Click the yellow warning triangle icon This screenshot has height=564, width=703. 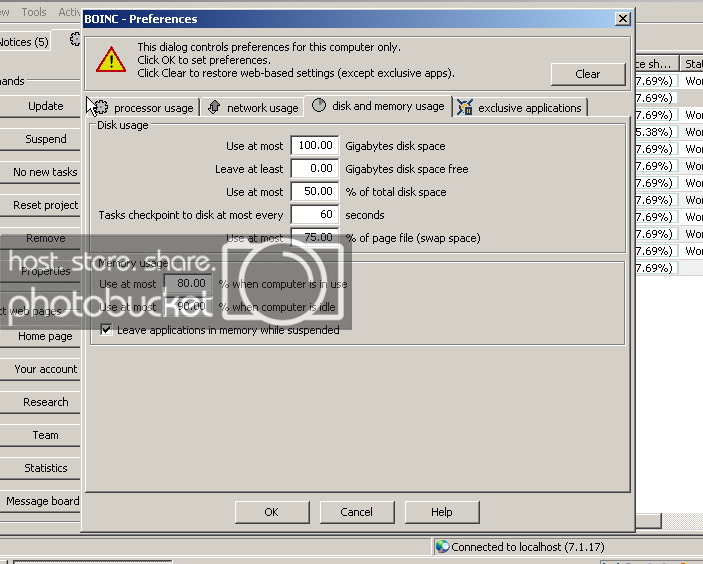click(x=110, y=60)
